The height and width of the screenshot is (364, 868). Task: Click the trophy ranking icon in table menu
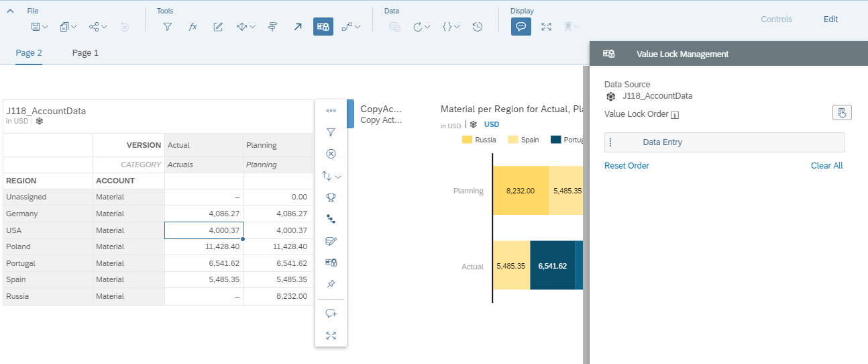coord(331,197)
